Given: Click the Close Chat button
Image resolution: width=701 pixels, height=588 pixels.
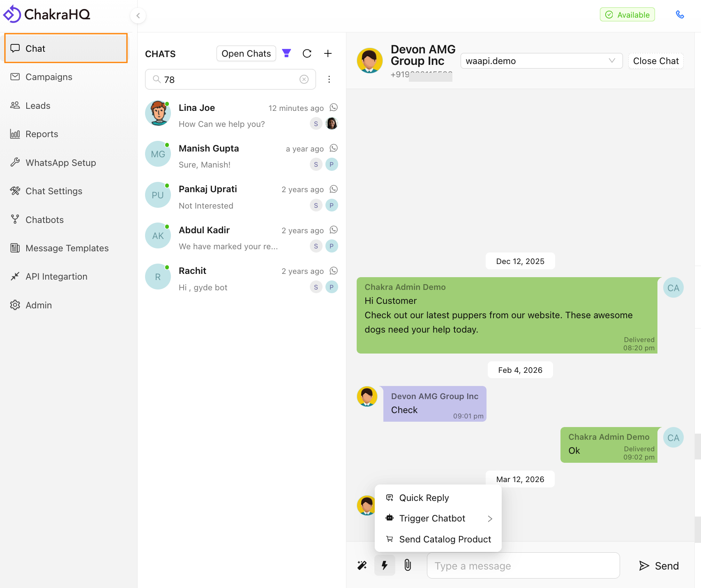Looking at the screenshot, I should tap(656, 61).
